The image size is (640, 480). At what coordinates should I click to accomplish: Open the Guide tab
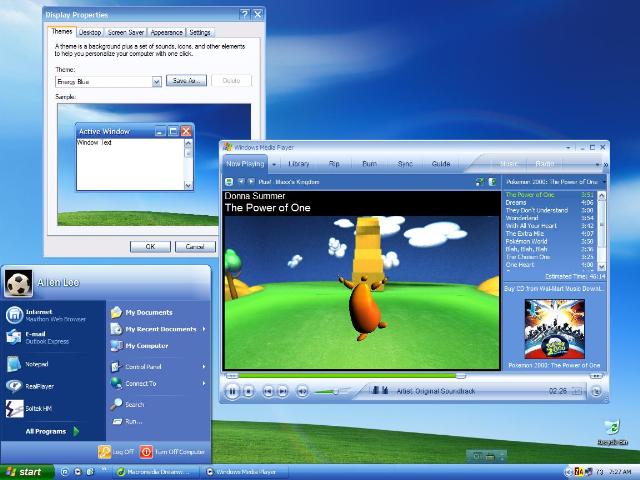coord(441,164)
